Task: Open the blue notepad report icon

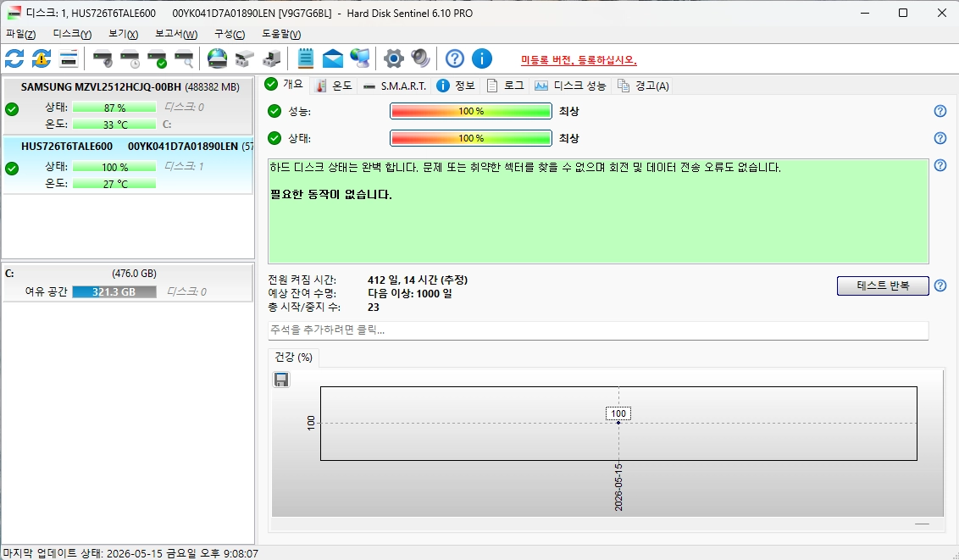Action: coord(305,58)
